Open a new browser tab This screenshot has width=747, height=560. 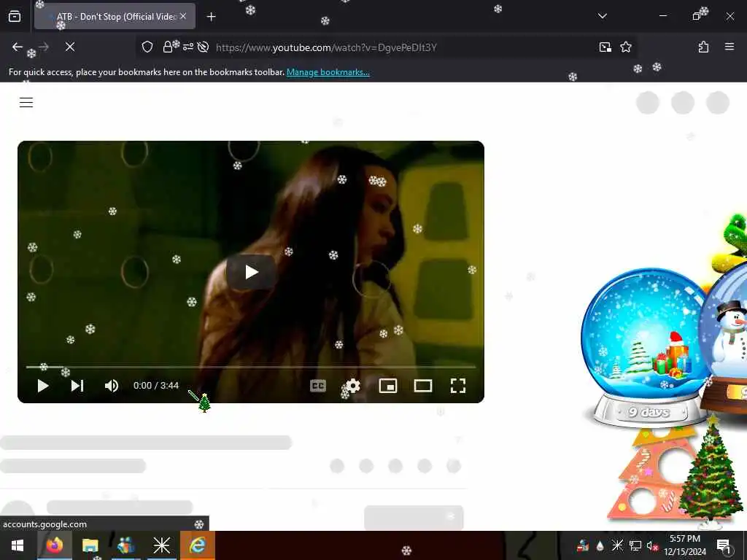[211, 17]
